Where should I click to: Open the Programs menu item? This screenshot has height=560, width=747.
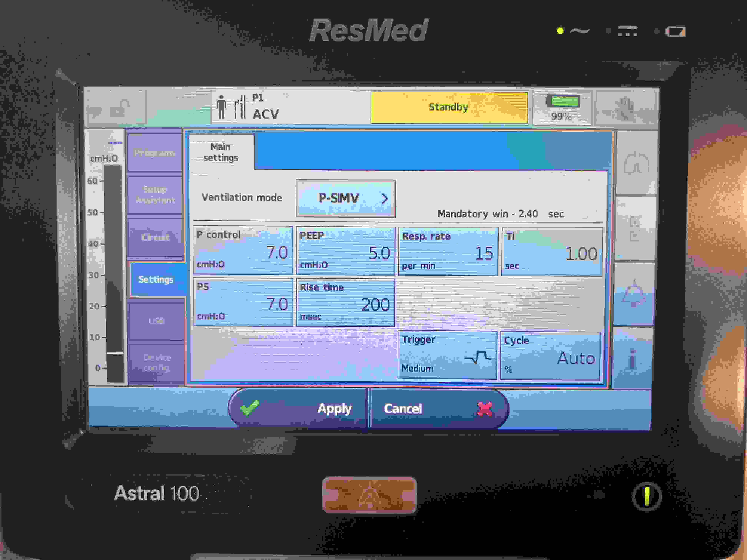click(x=155, y=153)
